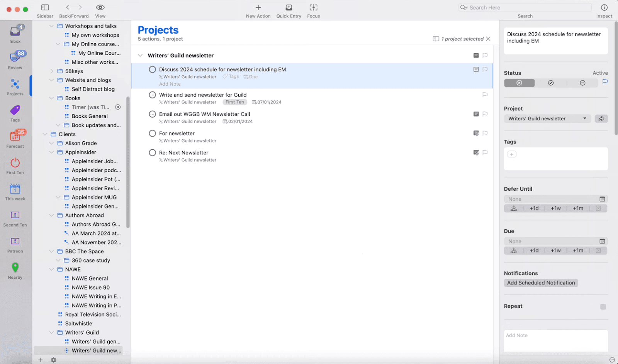
Task: Collapse the Clients folder in sidebar
Action: (46, 134)
